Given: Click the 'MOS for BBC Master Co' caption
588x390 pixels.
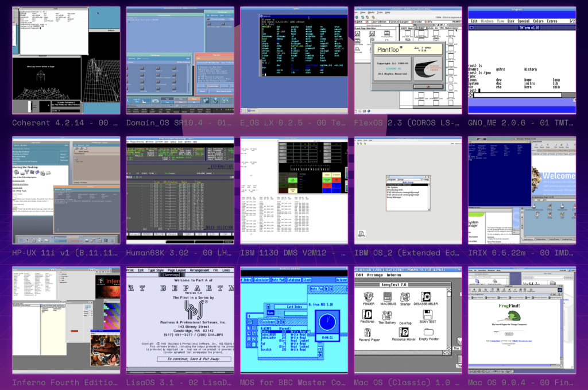Looking at the screenshot, I should tap(293, 383).
